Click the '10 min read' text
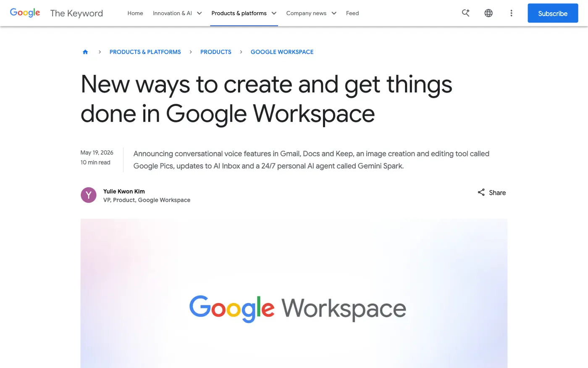The width and height of the screenshot is (588, 368). point(95,162)
